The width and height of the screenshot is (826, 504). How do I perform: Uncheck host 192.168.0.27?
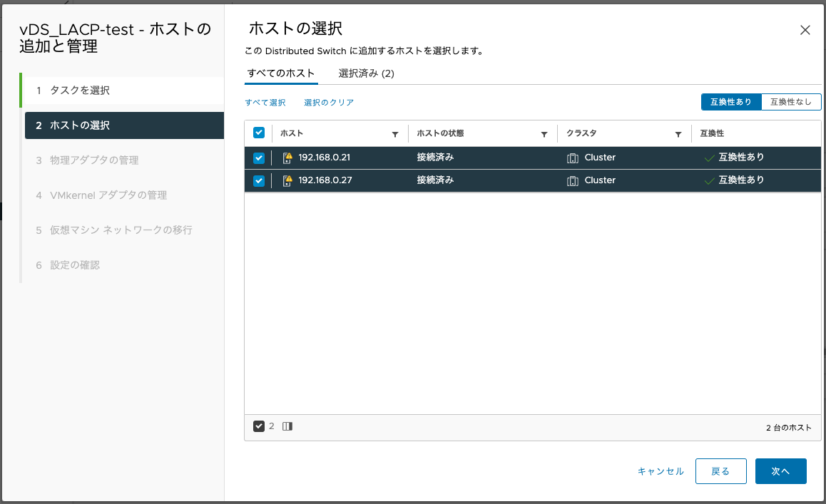259,180
